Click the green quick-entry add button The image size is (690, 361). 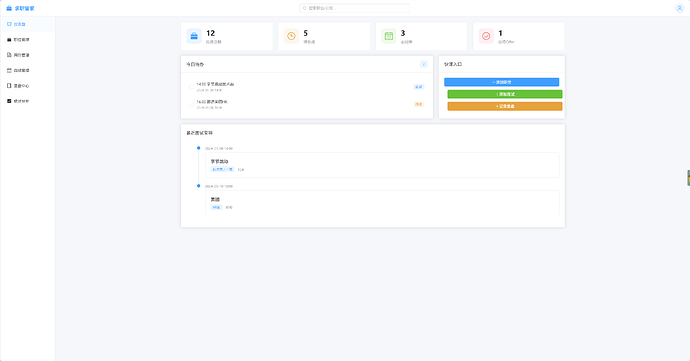505,94
